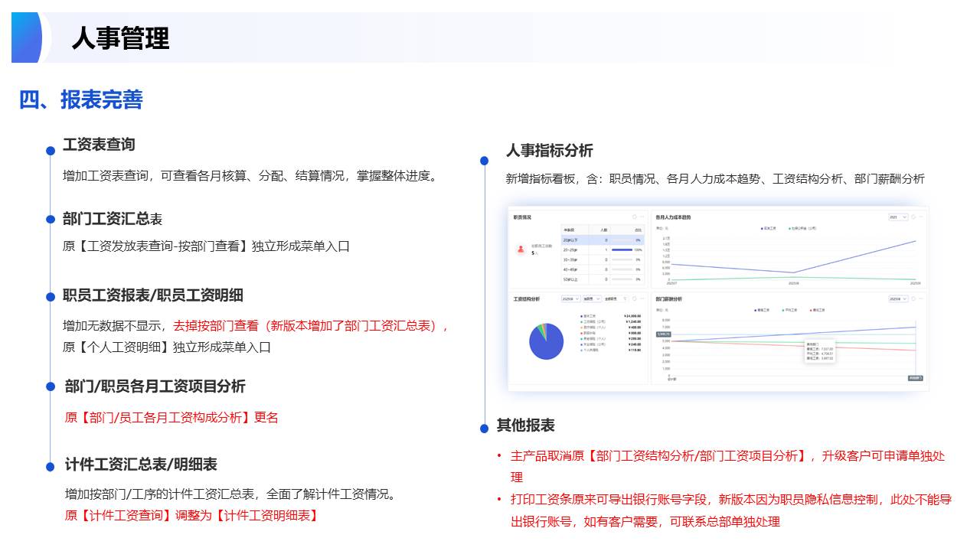Open more options on 职员情况 card

point(642,217)
